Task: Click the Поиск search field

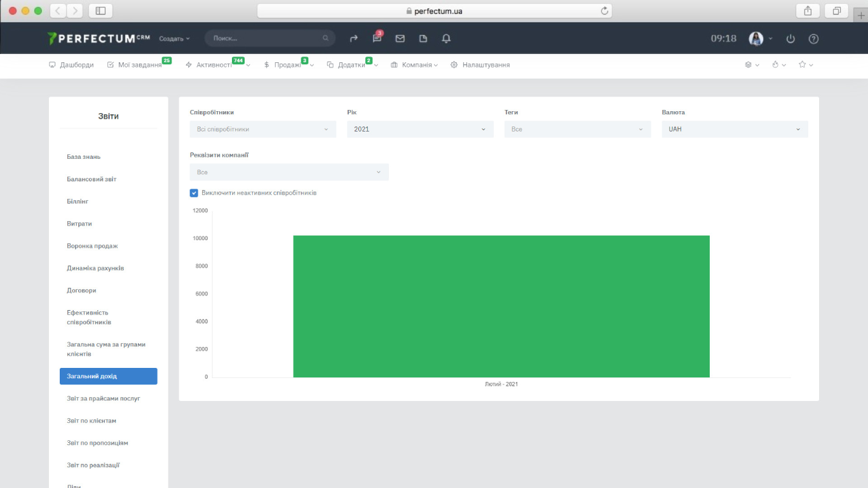Action: 266,38
